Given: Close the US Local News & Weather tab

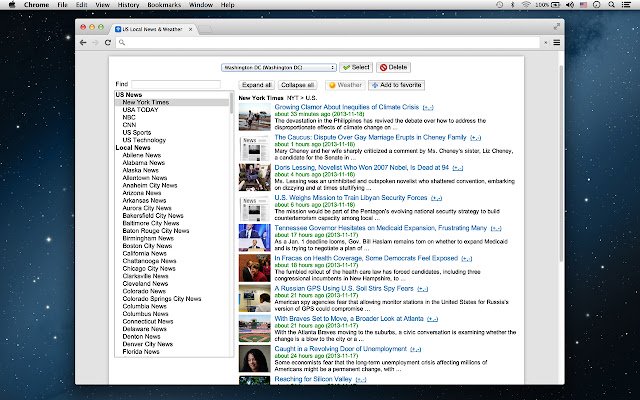Looking at the screenshot, I should (x=190, y=29).
